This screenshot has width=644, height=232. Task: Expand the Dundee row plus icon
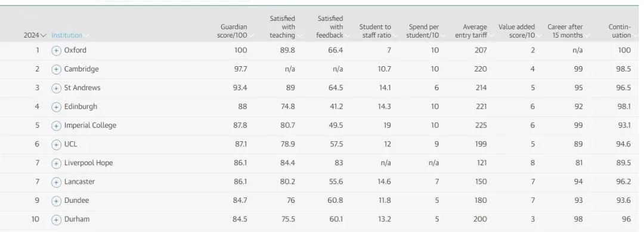[56, 201]
